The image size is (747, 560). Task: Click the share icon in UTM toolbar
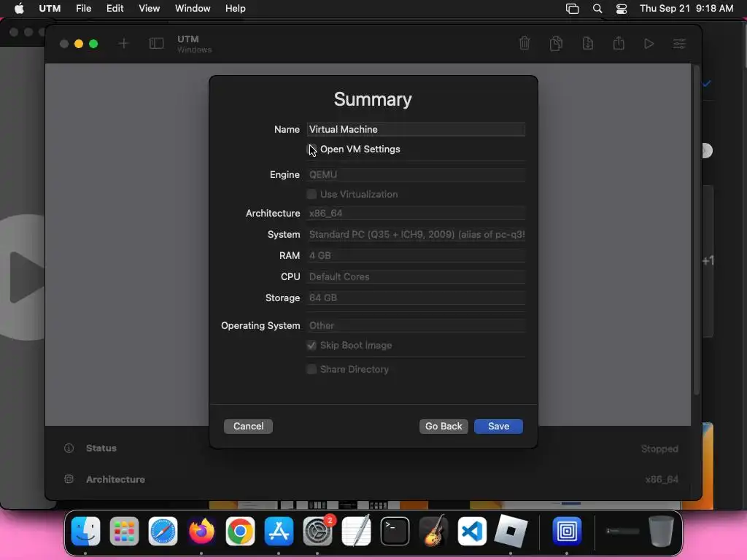619,43
